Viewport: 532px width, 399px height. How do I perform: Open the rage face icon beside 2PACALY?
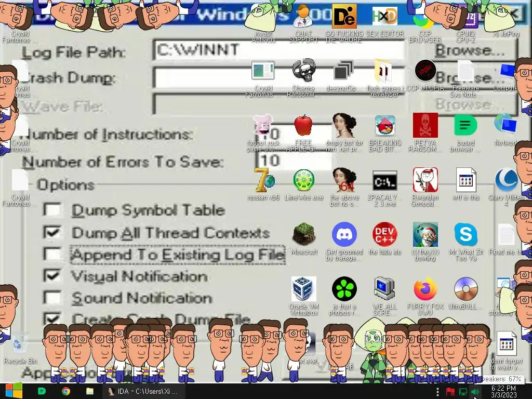coord(425,180)
